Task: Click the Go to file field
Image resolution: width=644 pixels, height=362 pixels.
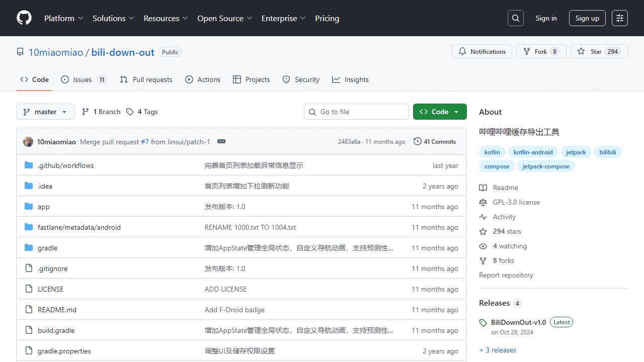Action: (356, 112)
